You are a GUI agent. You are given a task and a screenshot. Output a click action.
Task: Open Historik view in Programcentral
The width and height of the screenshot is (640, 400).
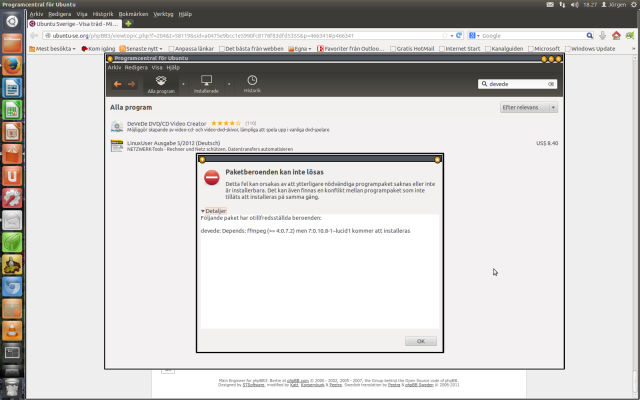(x=252, y=84)
